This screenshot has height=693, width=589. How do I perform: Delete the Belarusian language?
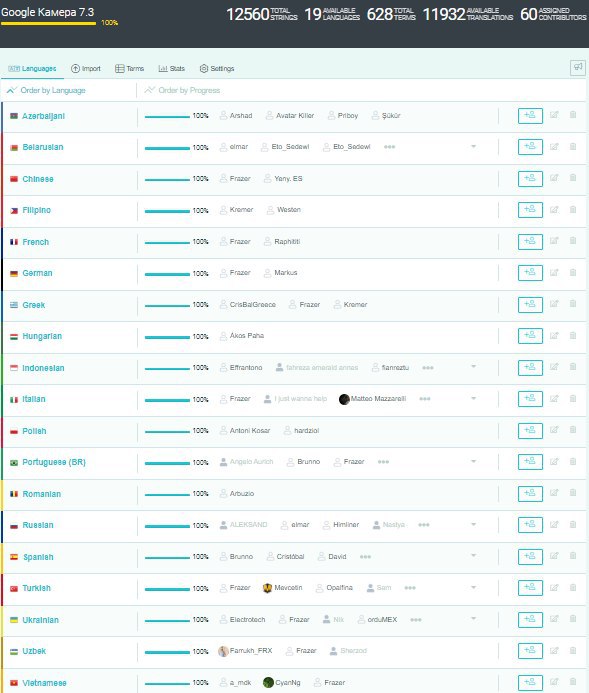tap(573, 146)
